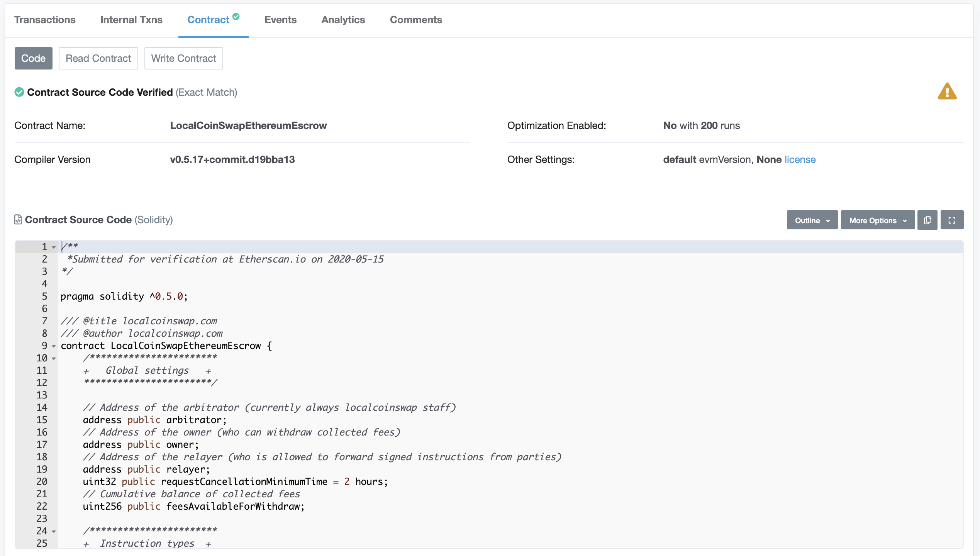980x556 pixels.
Task: Collapse the contract block at line 9
Action: click(x=54, y=346)
